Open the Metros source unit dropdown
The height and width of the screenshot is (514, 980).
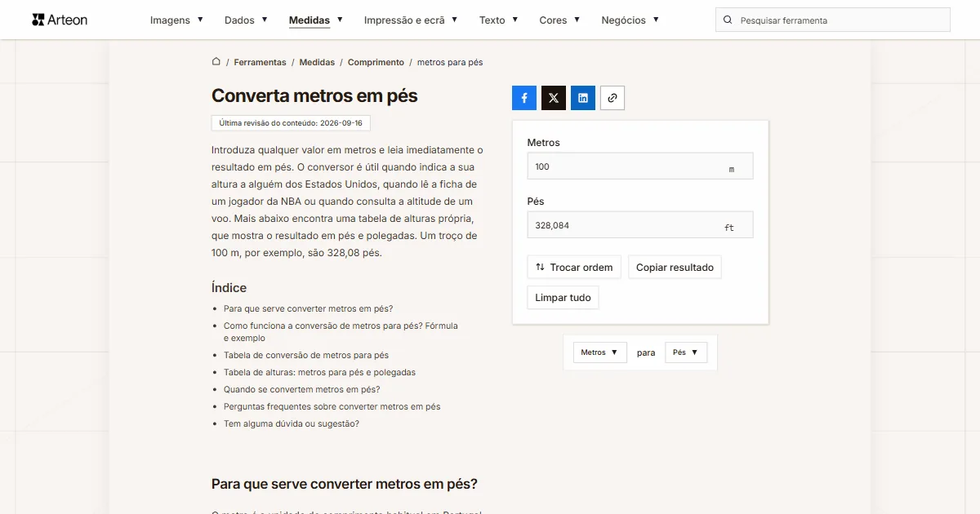(x=599, y=352)
